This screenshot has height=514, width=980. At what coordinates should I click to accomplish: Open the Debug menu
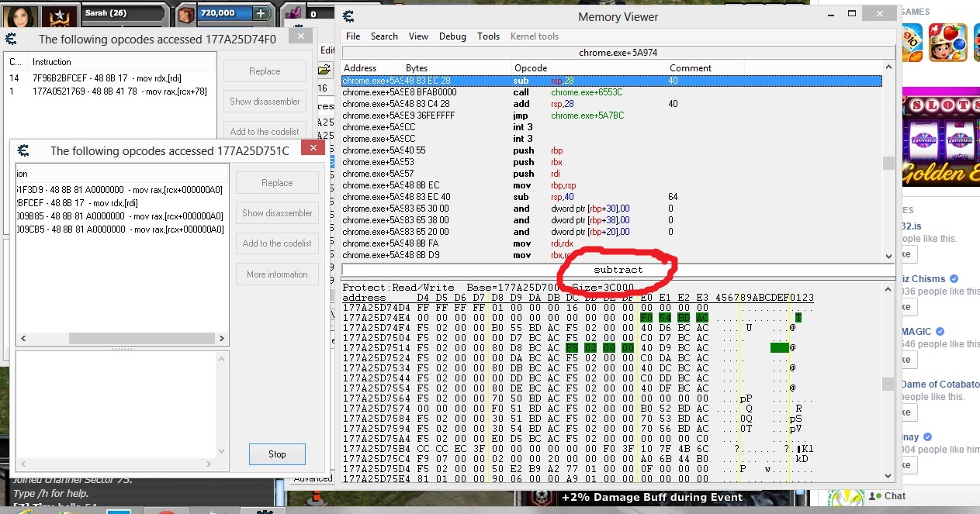(x=452, y=36)
